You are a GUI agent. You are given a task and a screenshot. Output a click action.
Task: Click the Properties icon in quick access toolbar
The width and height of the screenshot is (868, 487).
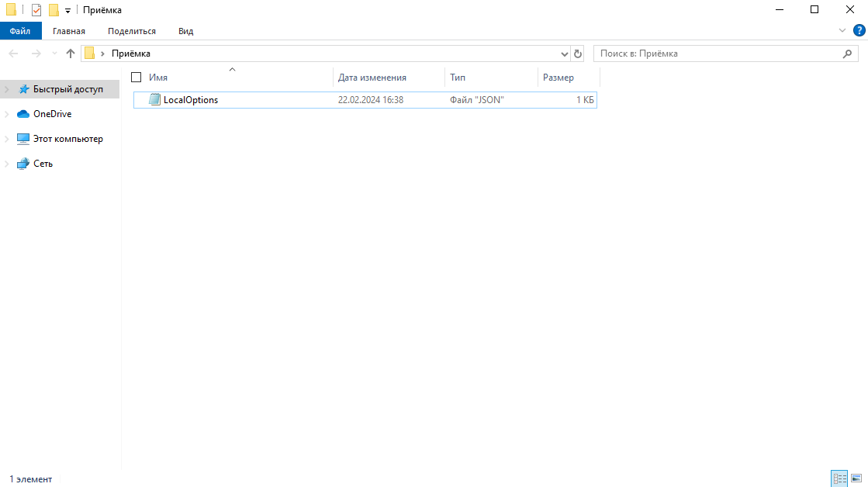36,10
